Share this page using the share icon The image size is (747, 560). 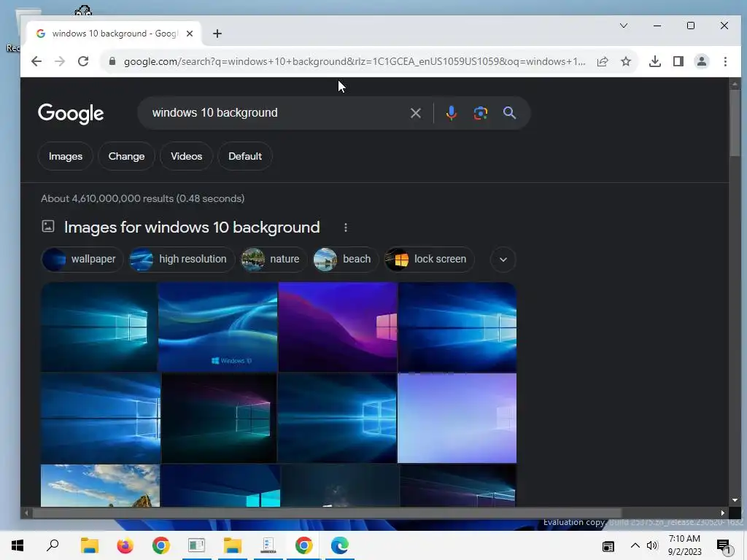[x=603, y=61]
